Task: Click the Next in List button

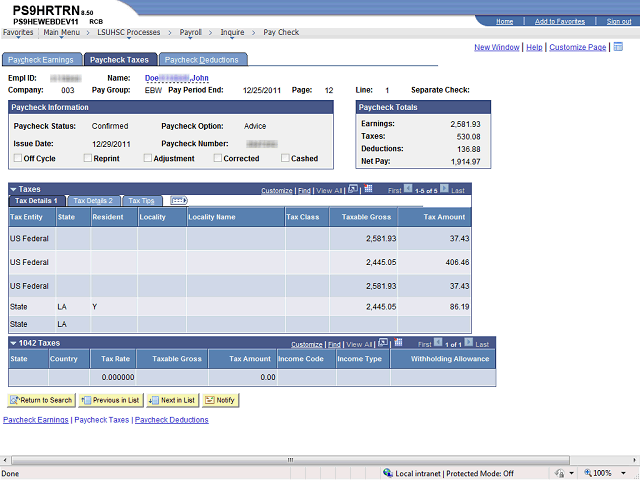Action: tap(173, 400)
